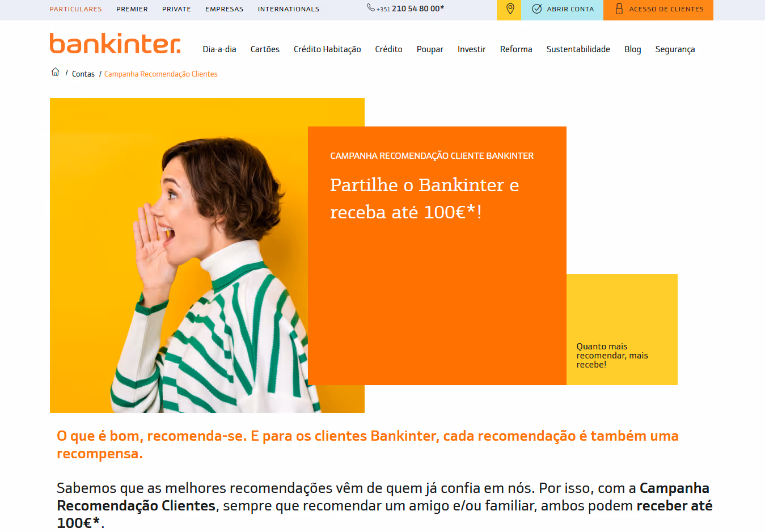Click the Acesso de Clientes button
765x532 pixels.
pos(658,10)
